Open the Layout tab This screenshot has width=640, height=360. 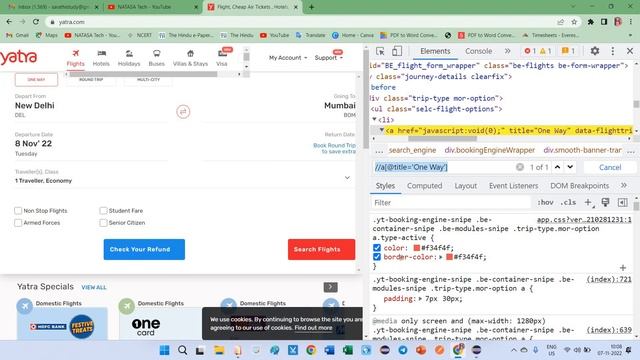466,186
